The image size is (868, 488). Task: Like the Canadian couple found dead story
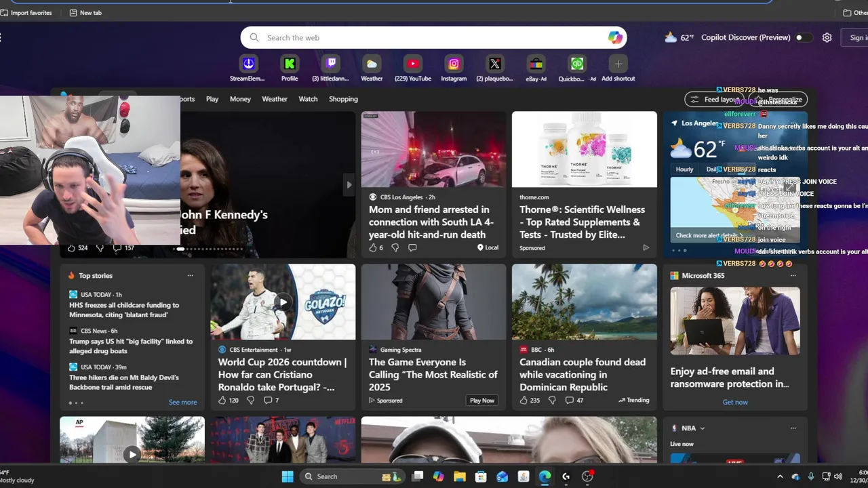(x=523, y=401)
